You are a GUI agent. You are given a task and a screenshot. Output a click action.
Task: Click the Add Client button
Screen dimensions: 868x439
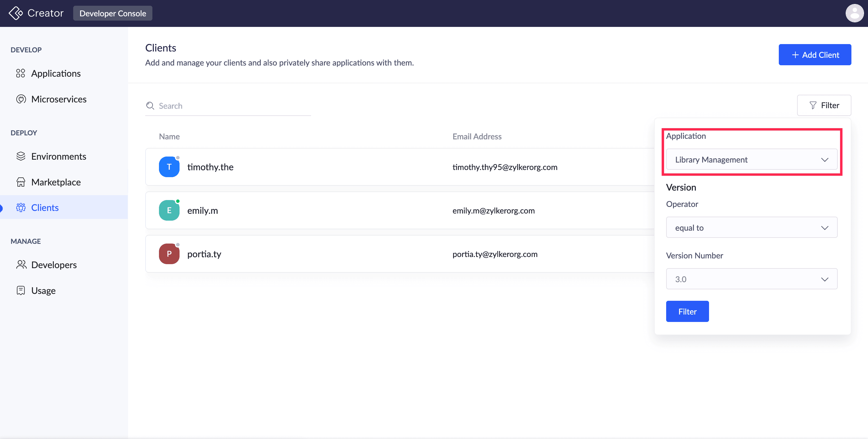tap(815, 55)
